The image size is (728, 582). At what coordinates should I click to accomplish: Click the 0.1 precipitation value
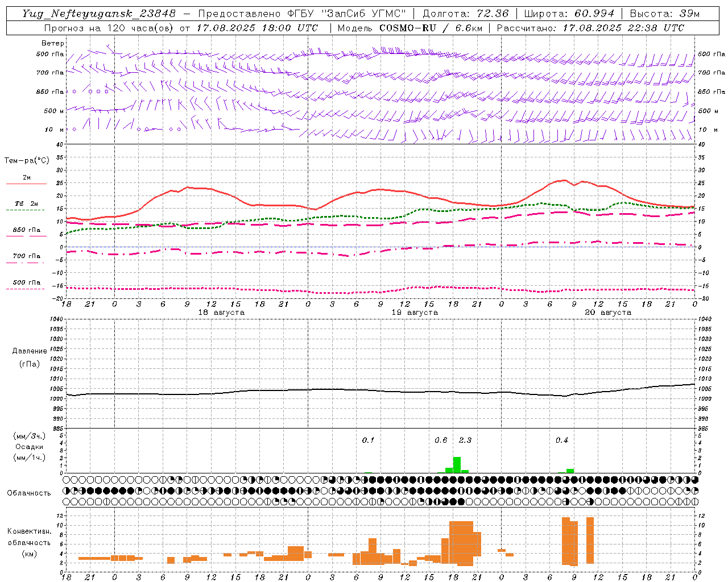coord(368,440)
